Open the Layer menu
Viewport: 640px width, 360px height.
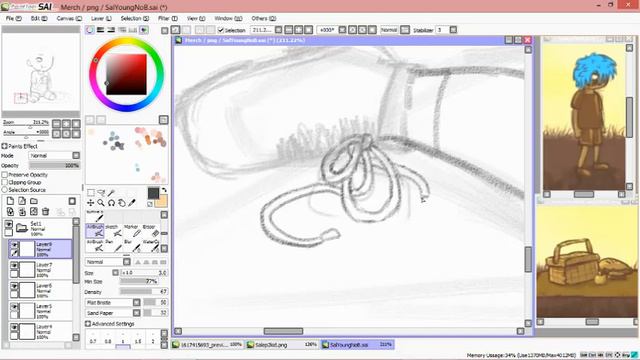point(101,18)
